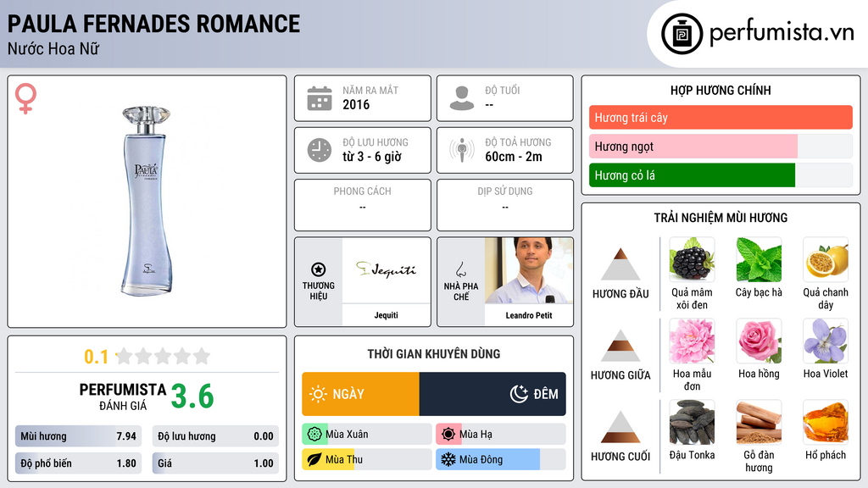Click the Đậu Tonka bean image
Screen dimensions: 868x488
[x=692, y=422]
